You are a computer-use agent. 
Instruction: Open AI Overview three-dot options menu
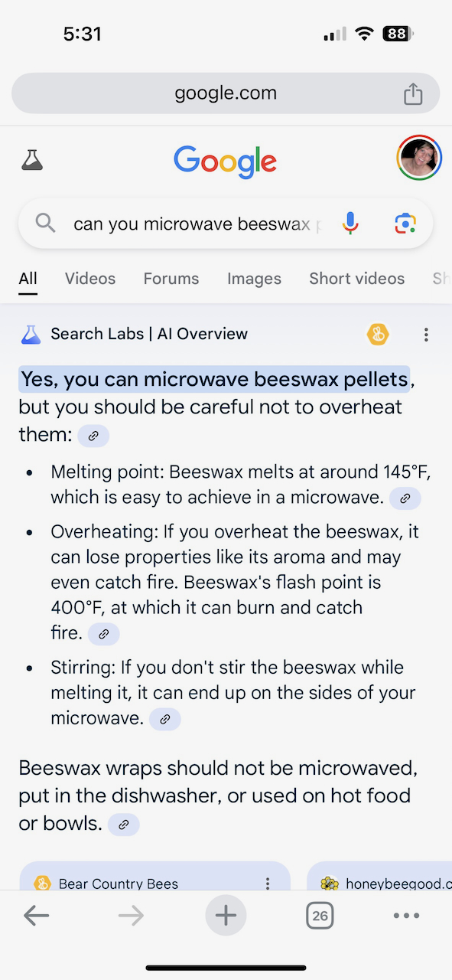tap(426, 335)
